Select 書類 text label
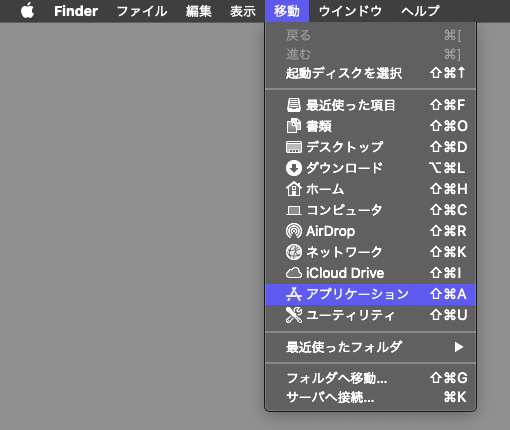This screenshot has height=430, width=510. (319, 126)
